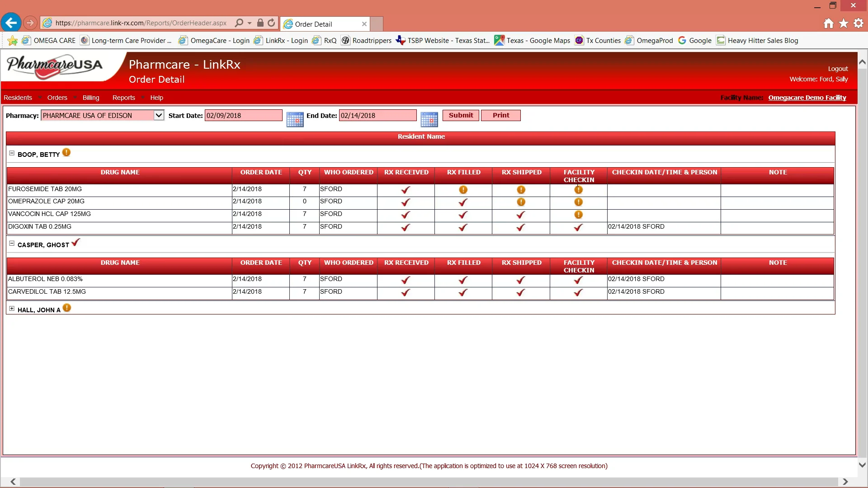Click Carvedilol Rx Shipped checkmark
The width and height of the screenshot is (868, 488).
521,293
